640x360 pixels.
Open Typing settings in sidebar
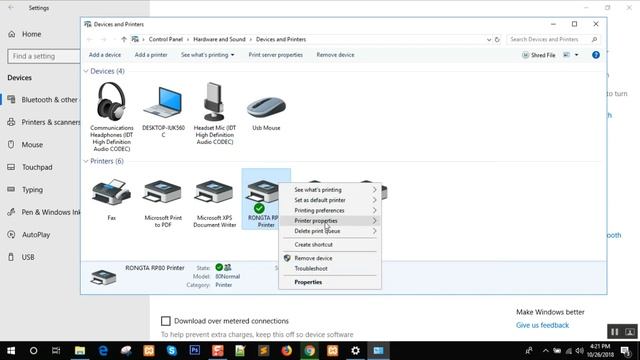(26, 190)
